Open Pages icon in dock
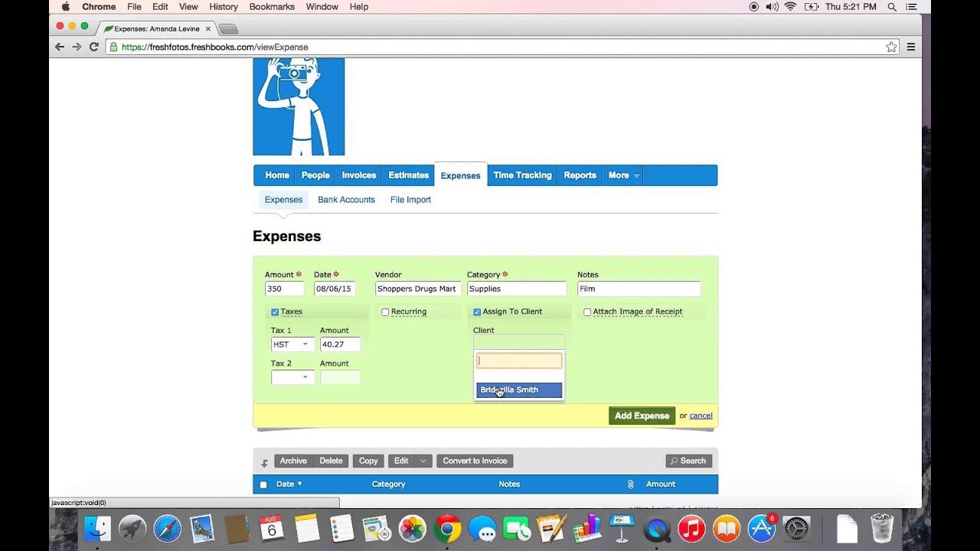Viewport: 980px width, 551px height. tap(552, 529)
